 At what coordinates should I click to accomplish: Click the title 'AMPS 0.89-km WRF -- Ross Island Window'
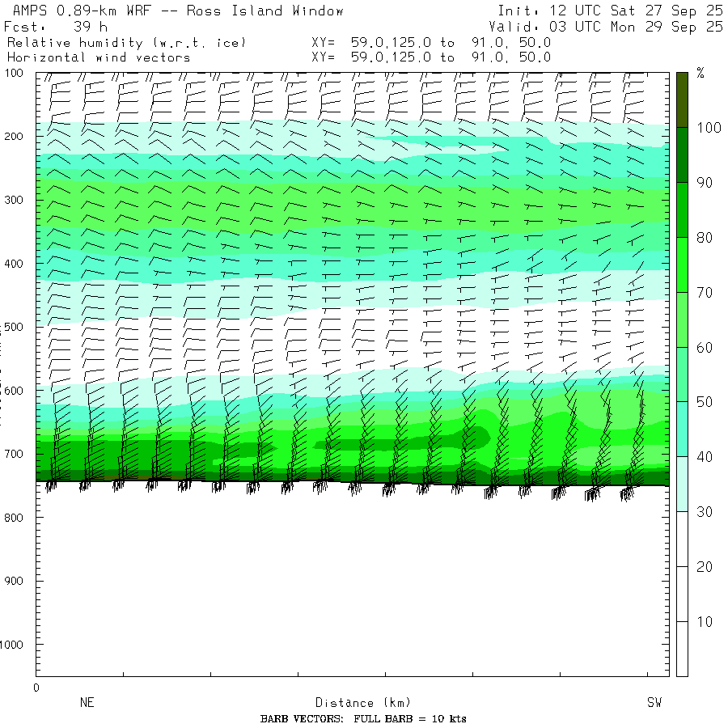pyautogui.click(x=178, y=11)
